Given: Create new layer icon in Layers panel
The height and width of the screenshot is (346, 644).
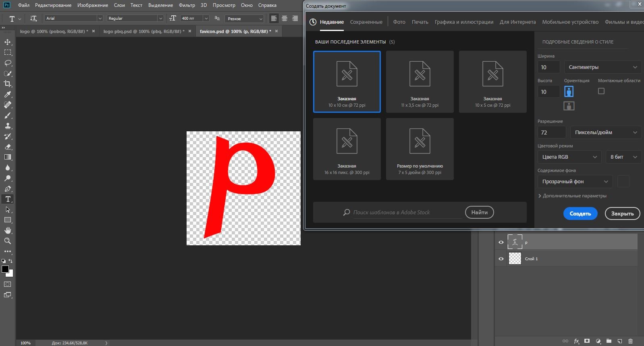Looking at the screenshot, I should tap(620, 341).
